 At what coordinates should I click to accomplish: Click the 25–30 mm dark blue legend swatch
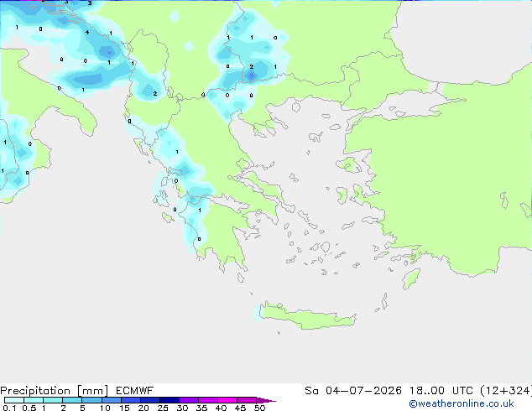tap(170, 400)
